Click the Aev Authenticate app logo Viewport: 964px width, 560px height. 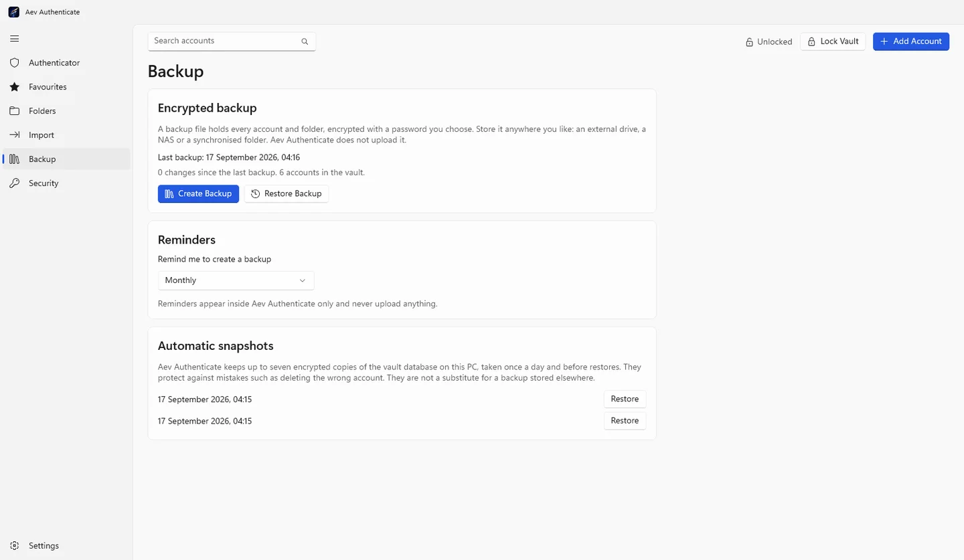pos(13,12)
